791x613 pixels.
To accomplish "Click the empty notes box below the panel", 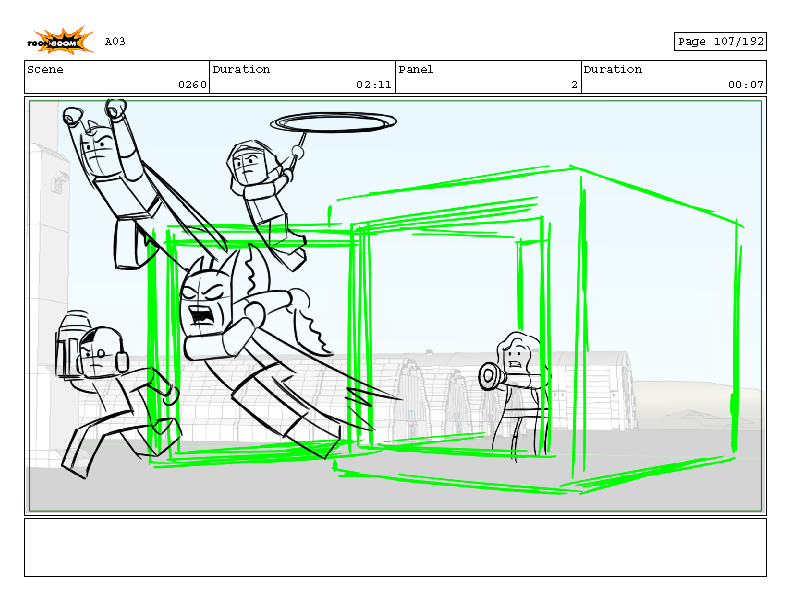I will pyautogui.click(x=396, y=547).
